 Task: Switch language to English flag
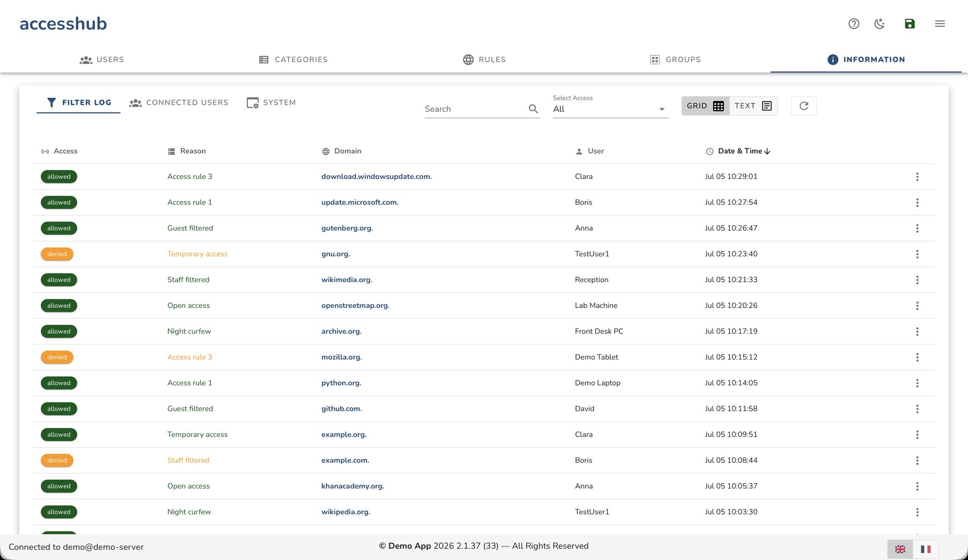point(900,549)
